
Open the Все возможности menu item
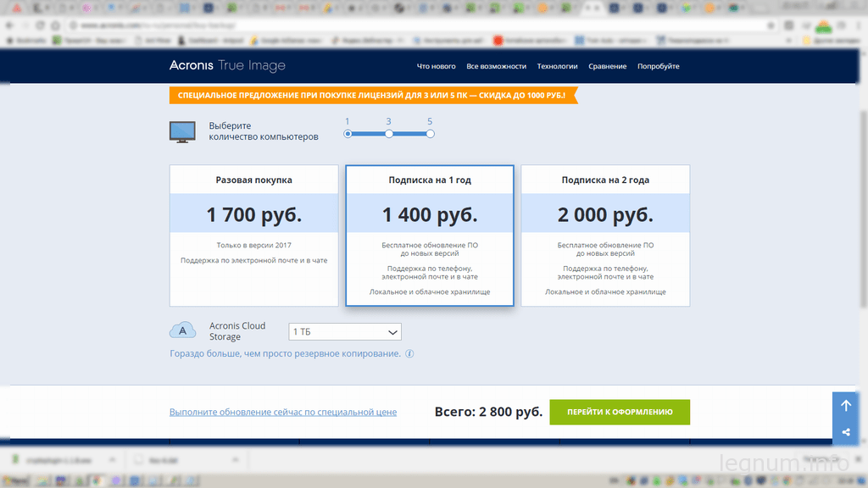[496, 66]
